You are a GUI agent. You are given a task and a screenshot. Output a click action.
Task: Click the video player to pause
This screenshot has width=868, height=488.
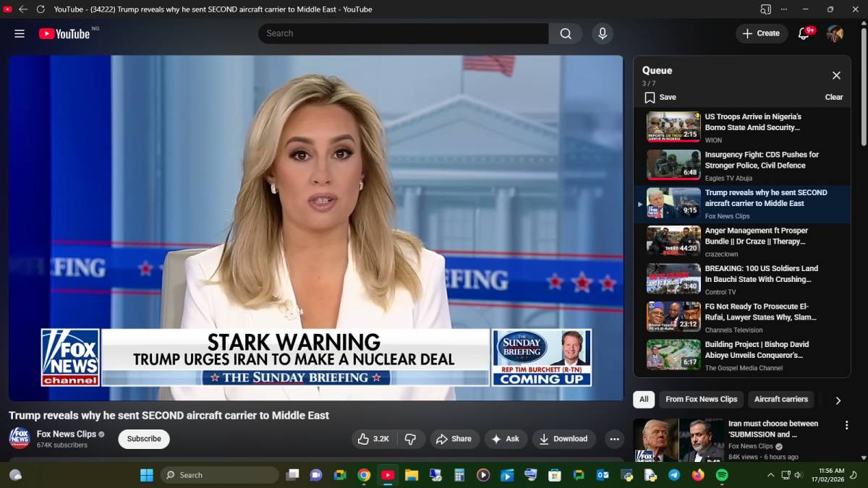[315, 228]
